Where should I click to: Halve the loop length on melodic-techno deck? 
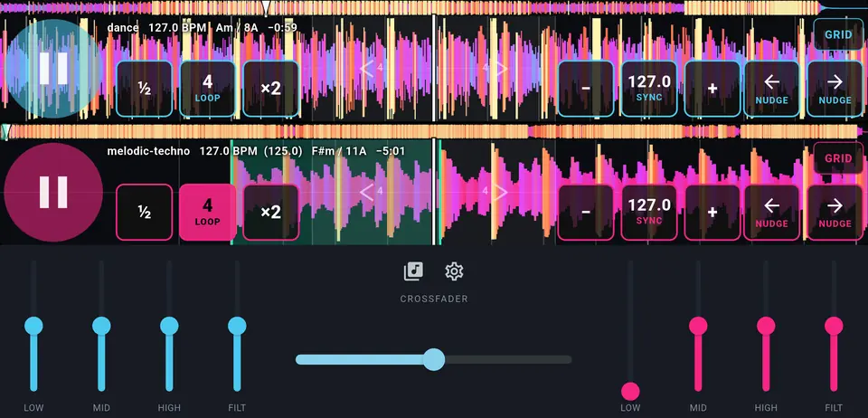click(x=145, y=212)
